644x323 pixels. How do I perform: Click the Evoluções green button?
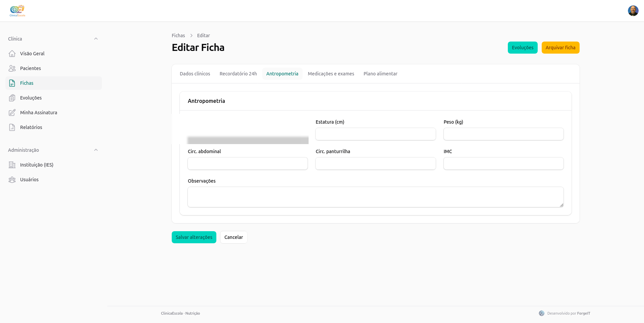523,48
